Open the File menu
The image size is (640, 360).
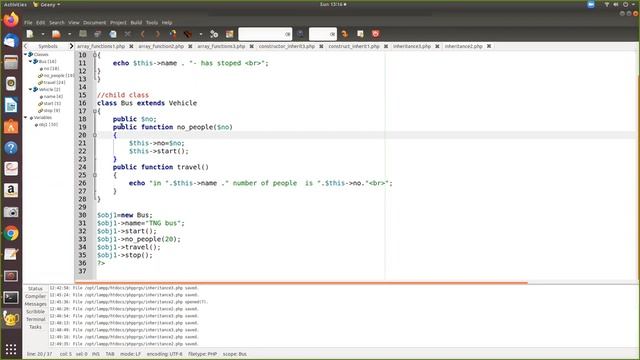(x=28, y=23)
